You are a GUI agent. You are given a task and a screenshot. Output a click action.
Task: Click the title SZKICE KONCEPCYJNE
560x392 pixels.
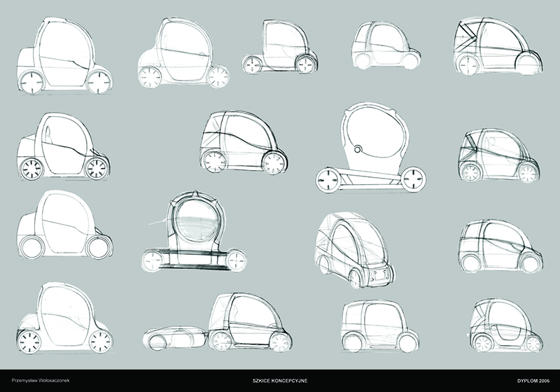[280, 381]
